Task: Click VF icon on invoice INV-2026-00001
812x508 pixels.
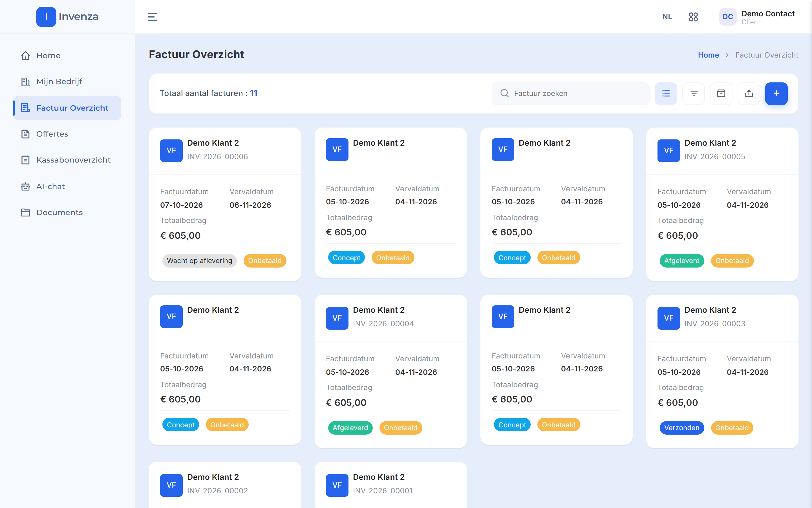Action: coord(337,485)
